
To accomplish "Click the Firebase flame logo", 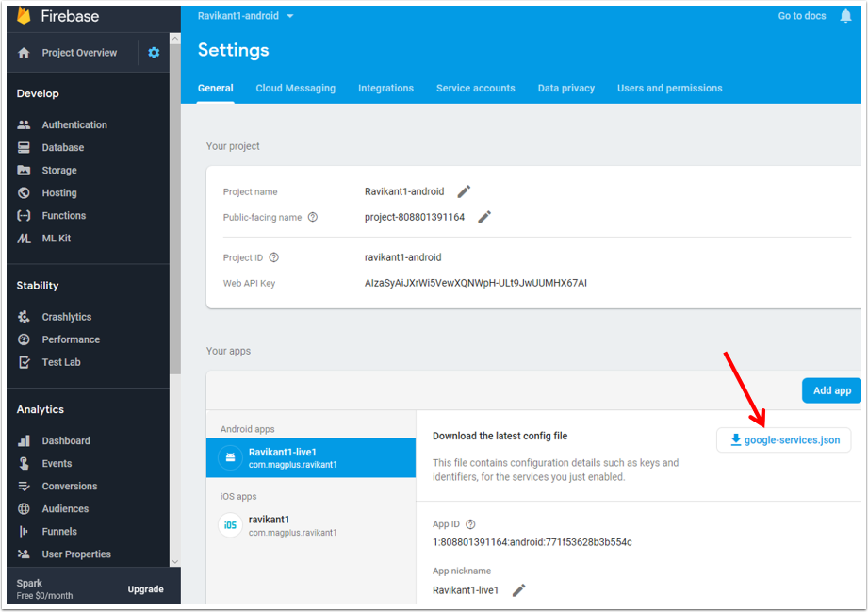I will tap(24, 15).
